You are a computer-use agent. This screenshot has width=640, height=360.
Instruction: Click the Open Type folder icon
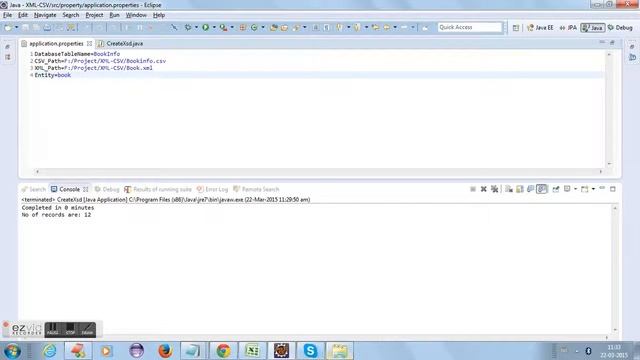[274, 27]
